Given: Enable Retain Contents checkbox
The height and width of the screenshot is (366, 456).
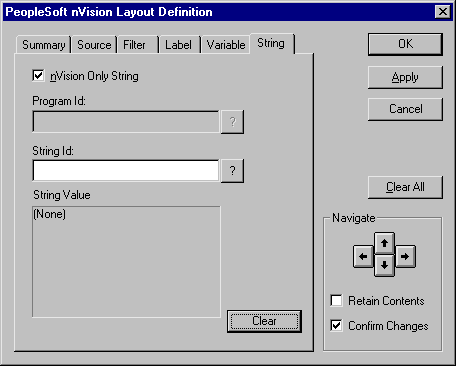Looking at the screenshot, I should (336, 300).
